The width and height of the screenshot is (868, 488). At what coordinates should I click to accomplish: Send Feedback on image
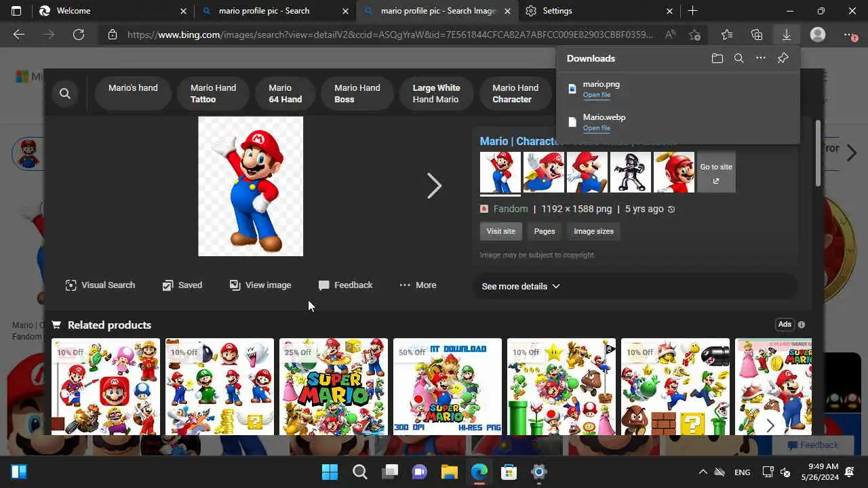345,285
